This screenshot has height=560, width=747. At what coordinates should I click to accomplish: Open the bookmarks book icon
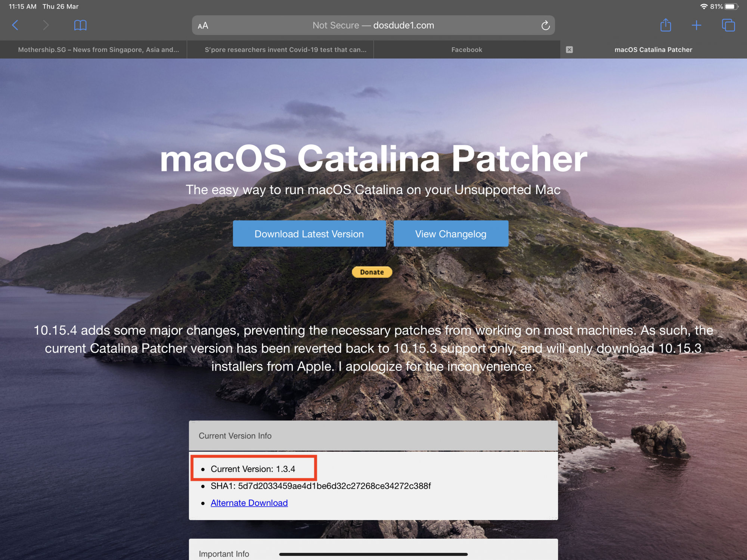click(x=80, y=25)
